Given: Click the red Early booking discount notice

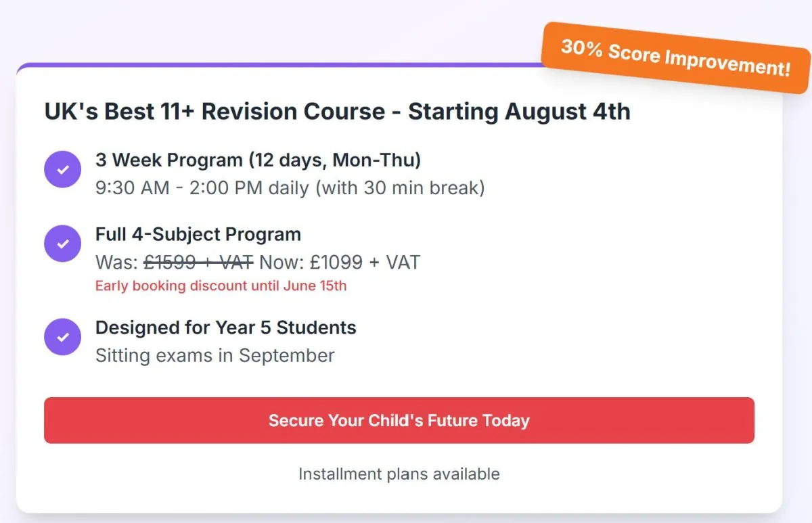Looking at the screenshot, I should tap(221, 286).
